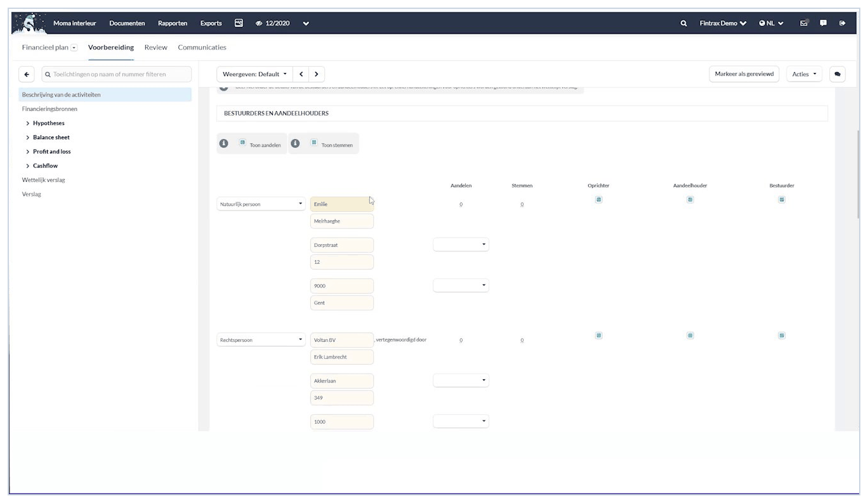Click info icon beside Toon stemmen
Screen dimensions: 868x503
coord(295,143)
